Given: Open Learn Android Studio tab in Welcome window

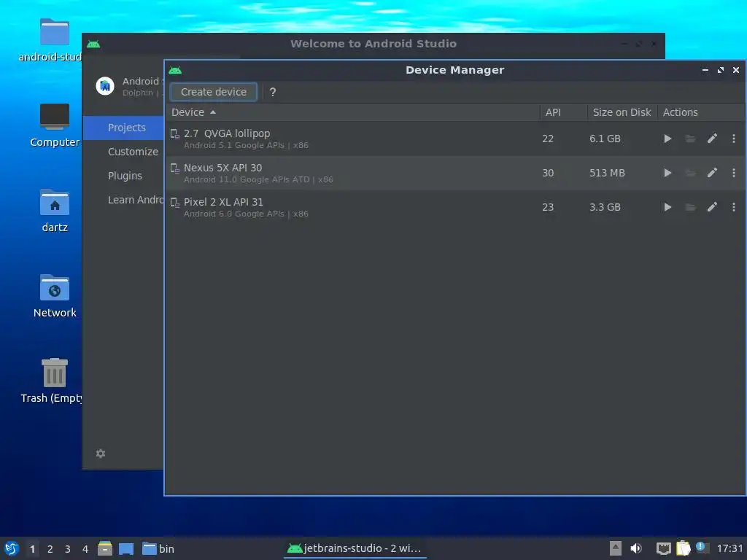Looking at the screenshot, I should click(x=123, y=200).
